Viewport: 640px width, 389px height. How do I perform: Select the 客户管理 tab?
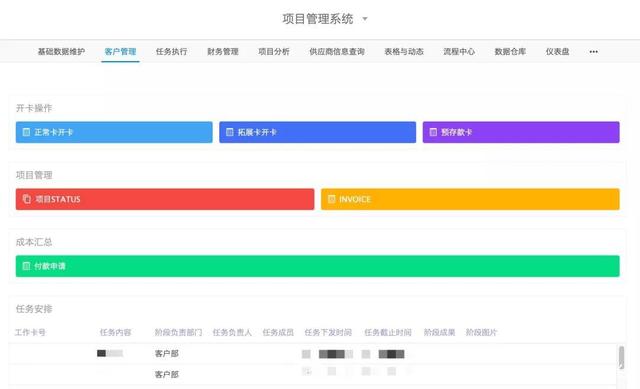click(x=120, y=51)
